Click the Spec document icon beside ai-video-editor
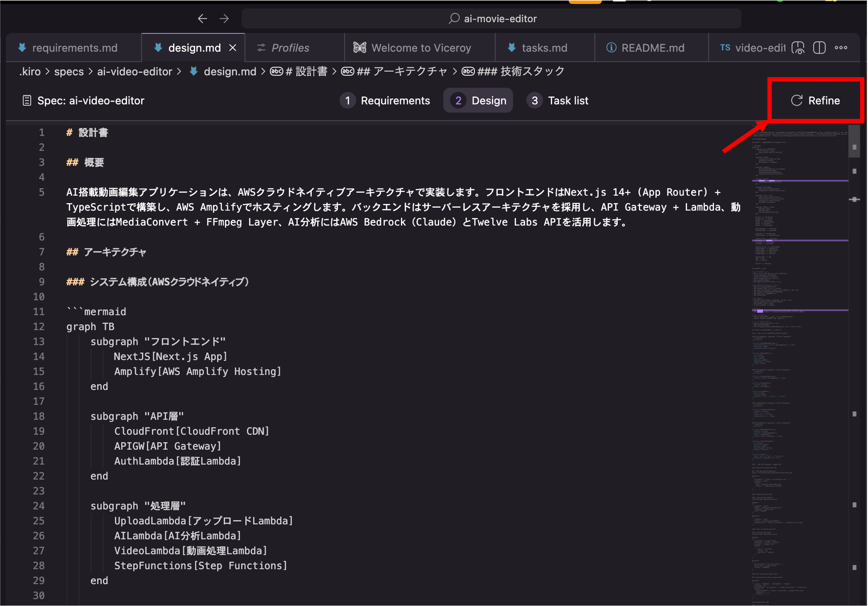Screen dimensions: 868x606 (x=27, y=100)
